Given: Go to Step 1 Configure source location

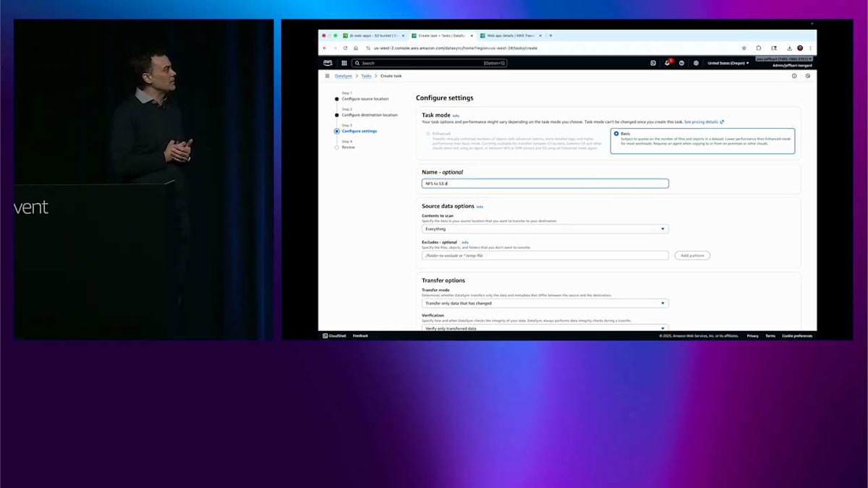Looking at the screenshot, I should [365, 98].
